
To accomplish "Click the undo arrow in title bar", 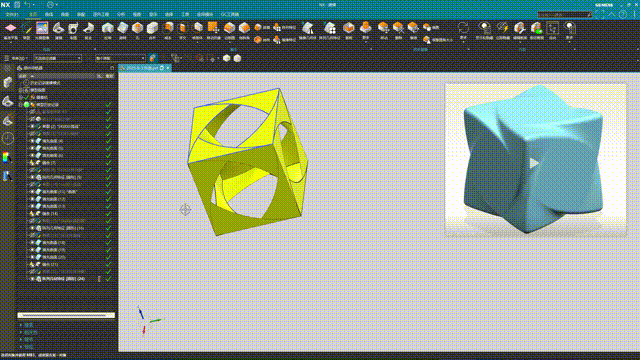I will [27, 5].
